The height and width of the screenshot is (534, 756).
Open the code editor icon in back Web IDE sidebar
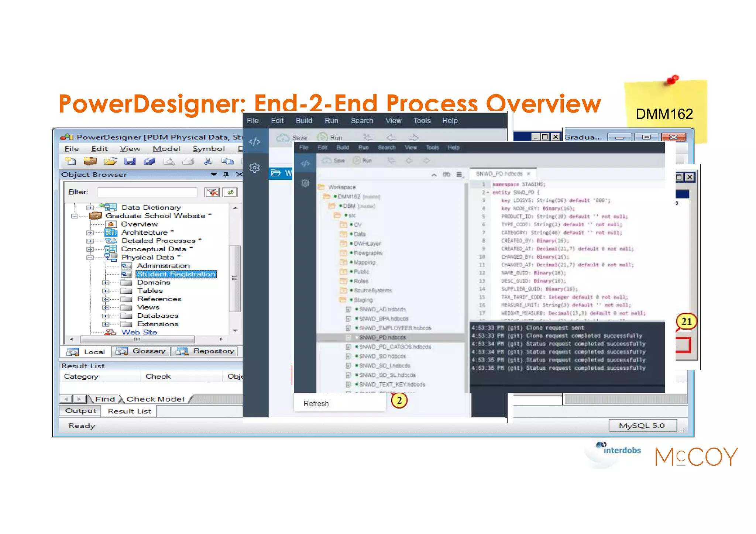point(255,142)
